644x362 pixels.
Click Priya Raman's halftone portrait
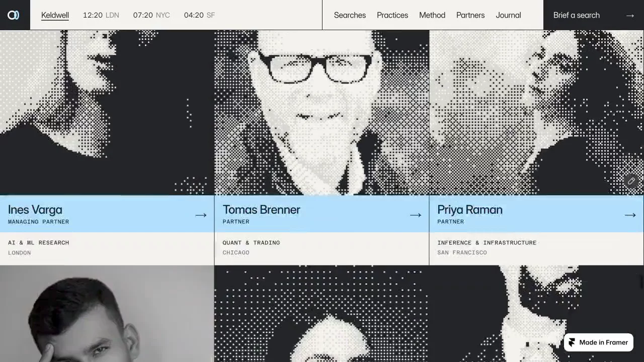(x=537, y=113)
